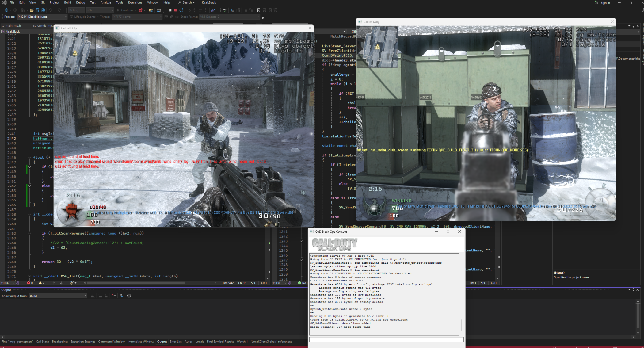Viewport: 644px width, 348px height.
Task: Open the Search dropdown in title bar
Action: pyautogui.click(x=186, y=3)
